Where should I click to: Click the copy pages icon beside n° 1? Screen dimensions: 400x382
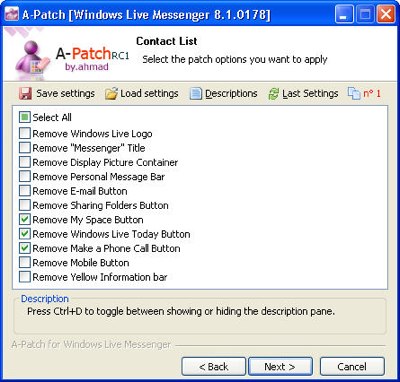tap(354, 94)
